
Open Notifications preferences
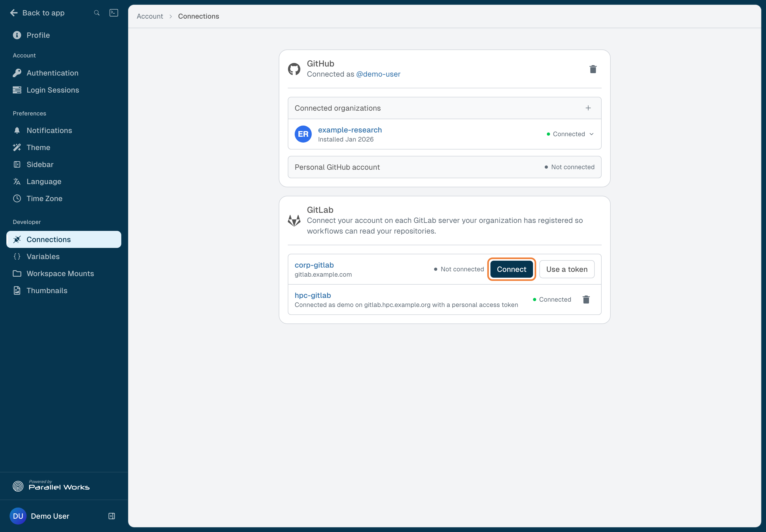tap(64, 130)
